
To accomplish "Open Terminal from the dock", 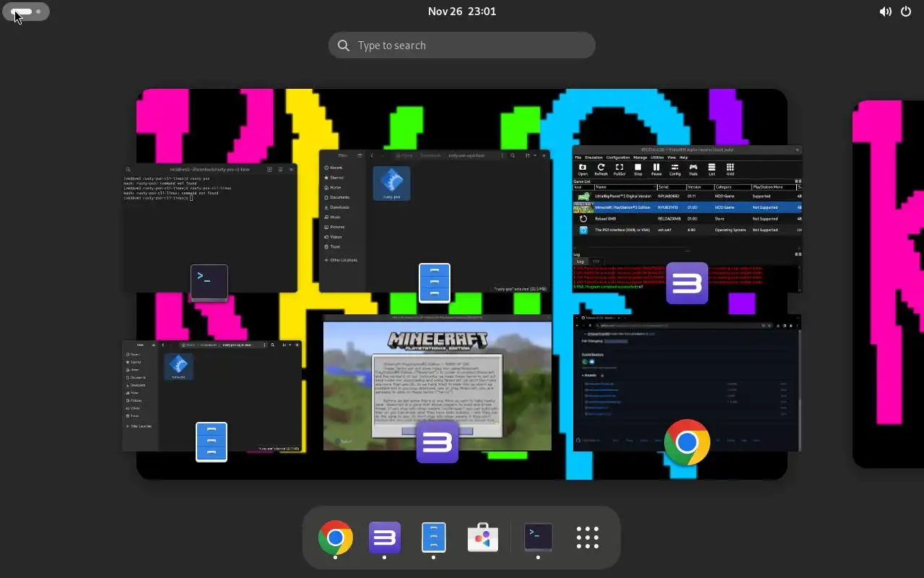I will (x=538, y=538).
